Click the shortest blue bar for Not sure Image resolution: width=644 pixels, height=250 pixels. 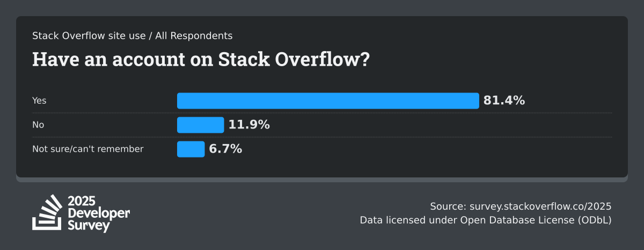pos(191,149)
